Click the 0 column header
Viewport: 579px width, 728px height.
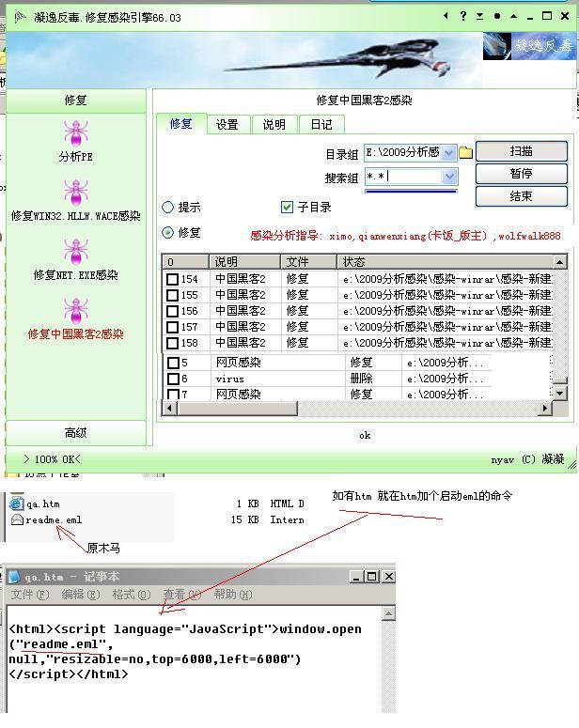tap(185, 262)
